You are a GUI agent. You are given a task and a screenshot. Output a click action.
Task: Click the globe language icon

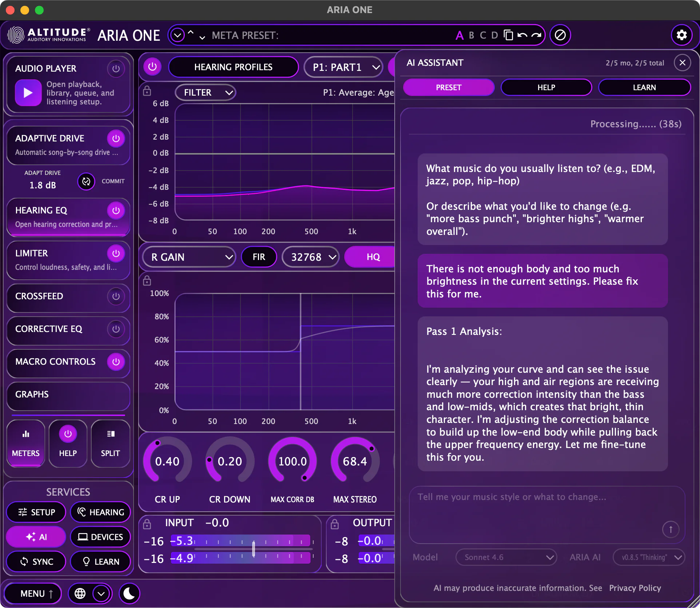80,593
